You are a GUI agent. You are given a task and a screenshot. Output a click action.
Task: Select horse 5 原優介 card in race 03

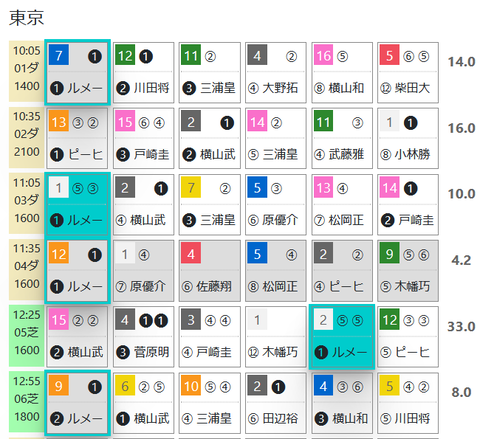[276, 204]
